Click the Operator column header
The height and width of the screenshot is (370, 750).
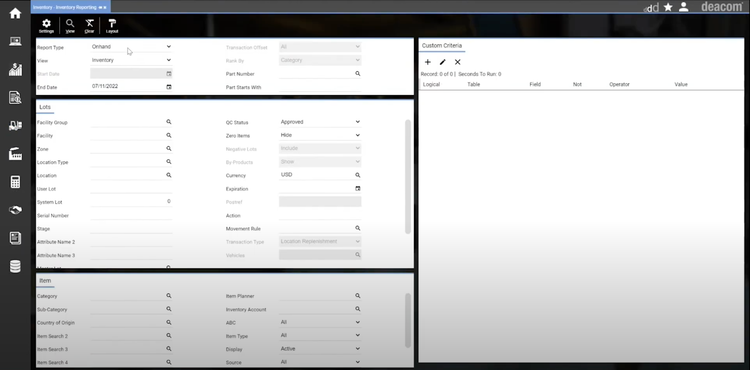(x=619, y=85)
